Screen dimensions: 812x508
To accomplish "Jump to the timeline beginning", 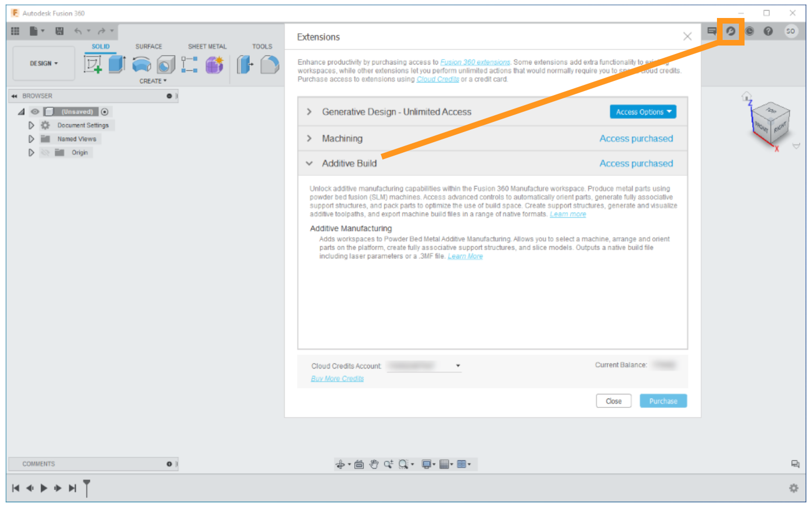I will pos(16,488).
